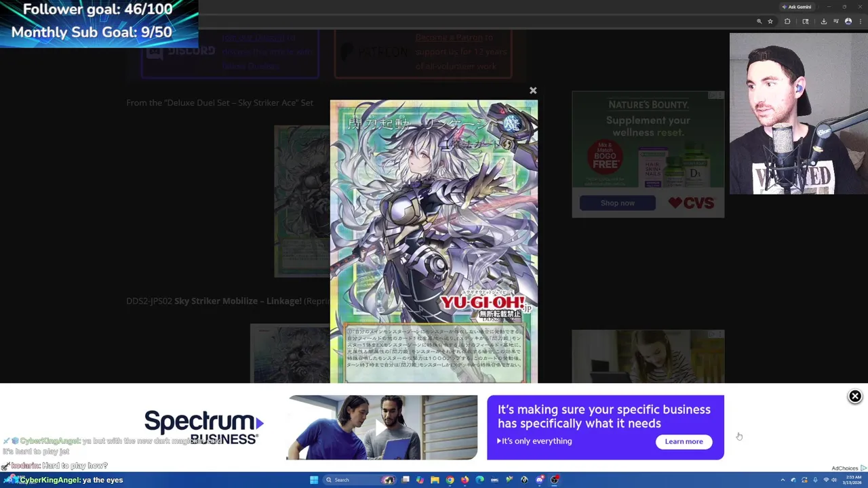The height and width of the screenshot is (488, 868).
Task: Open Ask Gemini in Chrome
Action: pos(797,7)
